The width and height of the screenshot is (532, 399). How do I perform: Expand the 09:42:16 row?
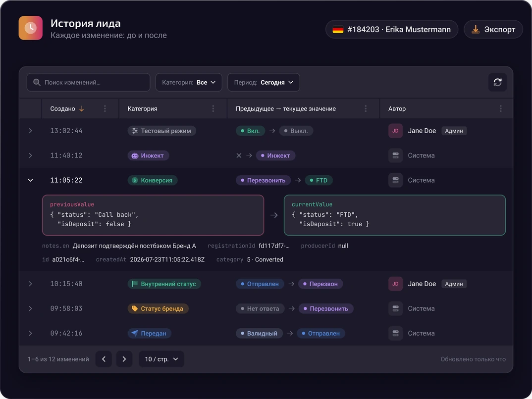[31, 333]
